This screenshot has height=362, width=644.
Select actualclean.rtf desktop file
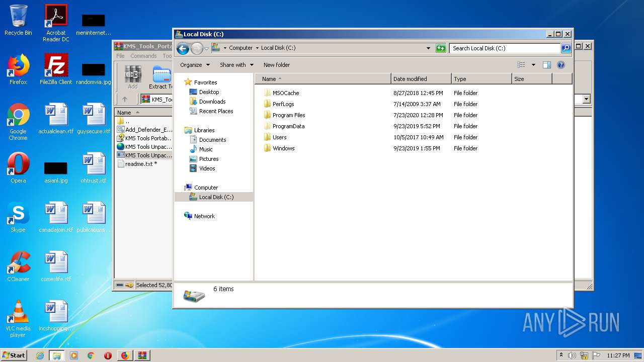[56, 119]
